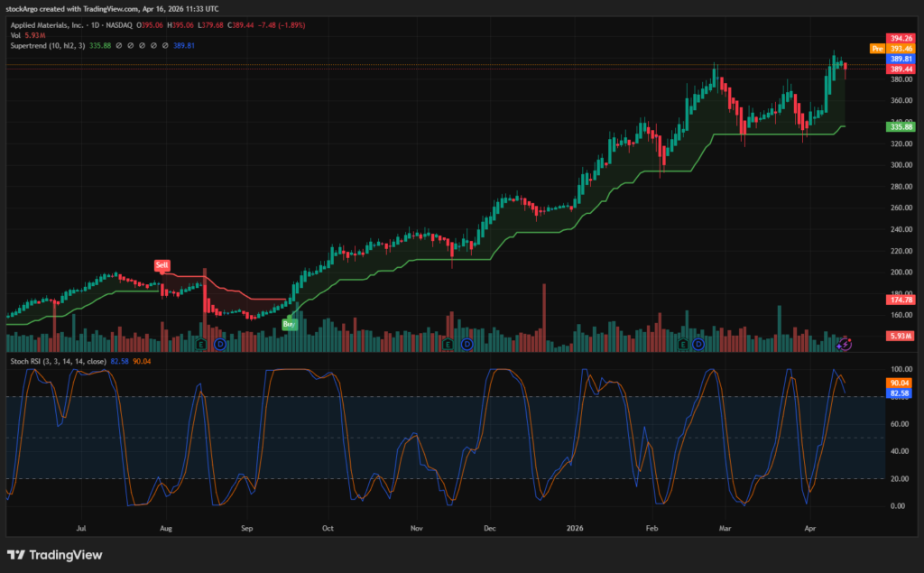This screenshot has height=573, width=924.
Task: Click the purple lightning icon in April
Action: [844, 344]
